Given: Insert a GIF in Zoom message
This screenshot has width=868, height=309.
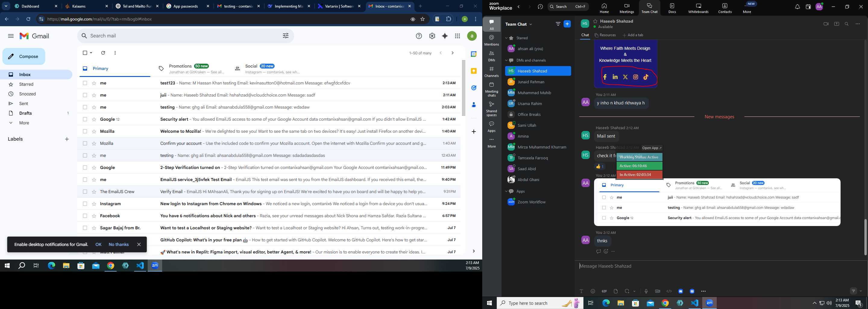Looking at the screenshot, I should tap(604, 291).
